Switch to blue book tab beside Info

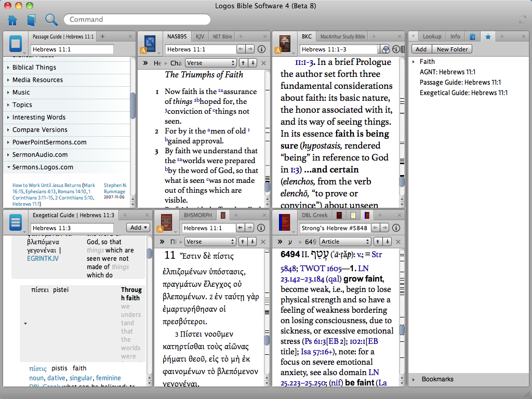coord(473,37)
